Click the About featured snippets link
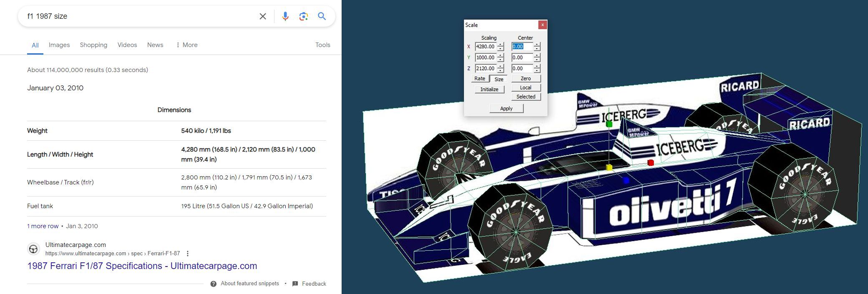Viewport: 868px width, 294px height. coord(250,284)
